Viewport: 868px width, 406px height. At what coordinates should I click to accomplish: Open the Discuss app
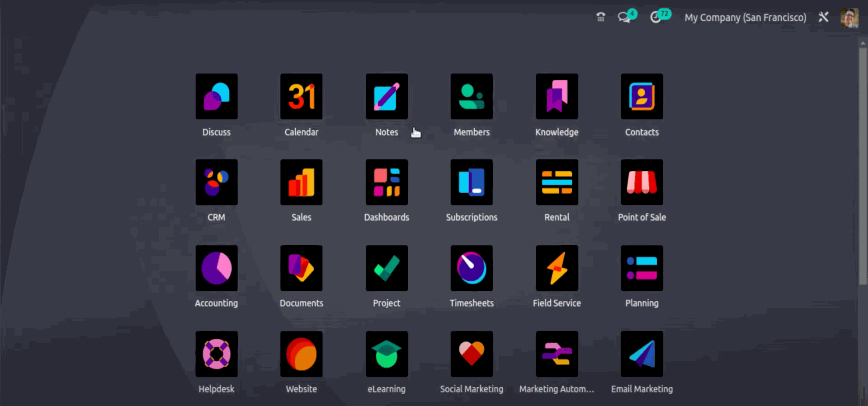tap(216, 97)
